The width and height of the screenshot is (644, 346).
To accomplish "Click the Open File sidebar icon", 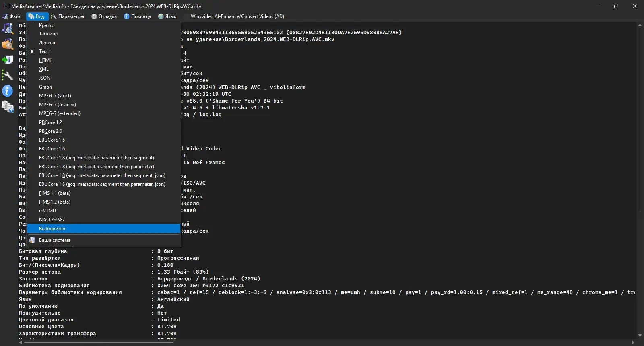I will click(8, 28).
